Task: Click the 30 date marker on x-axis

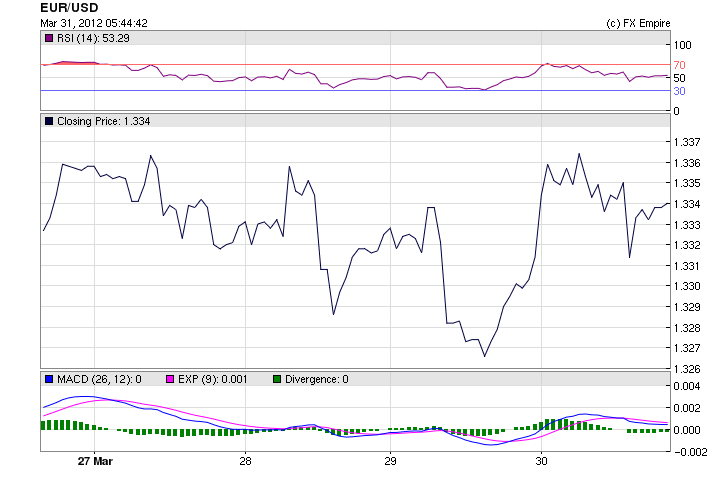Action: point(541,462)
